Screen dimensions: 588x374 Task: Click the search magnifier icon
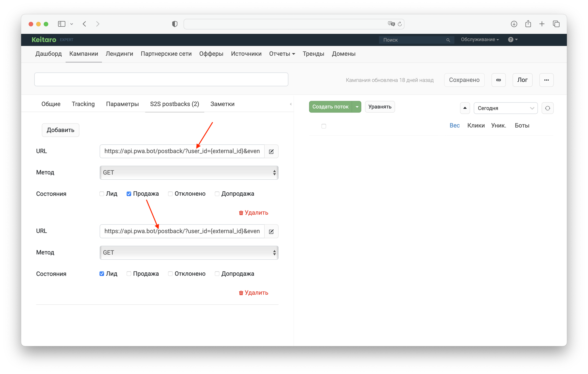click(x=448, y=40)
